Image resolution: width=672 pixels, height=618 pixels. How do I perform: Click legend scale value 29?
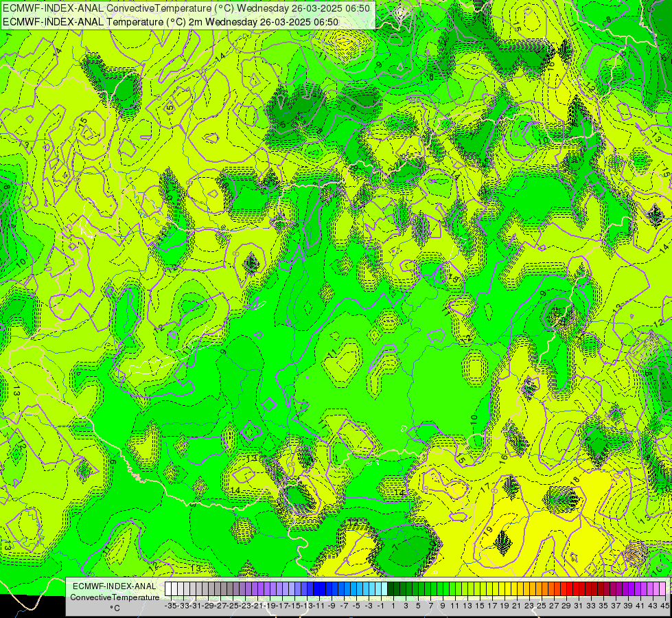[566, 606]
